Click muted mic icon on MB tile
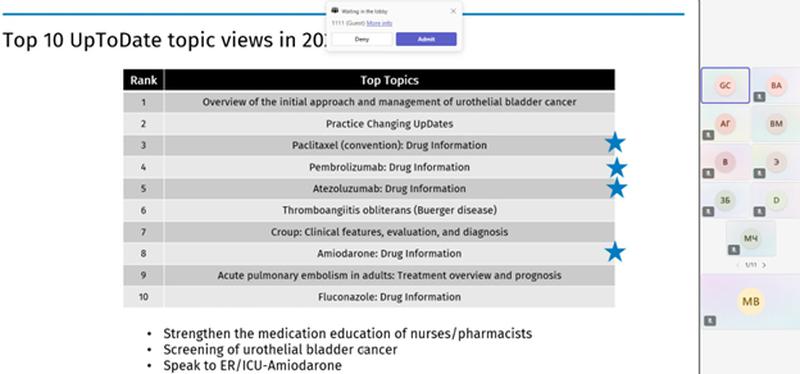This screenshot has height=374, width=800. 709,320
